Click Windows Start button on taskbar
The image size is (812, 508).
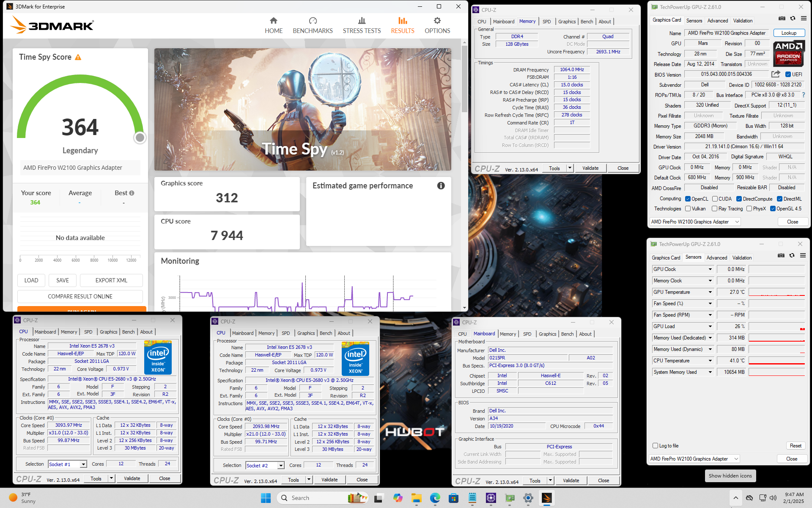point(266,498)
